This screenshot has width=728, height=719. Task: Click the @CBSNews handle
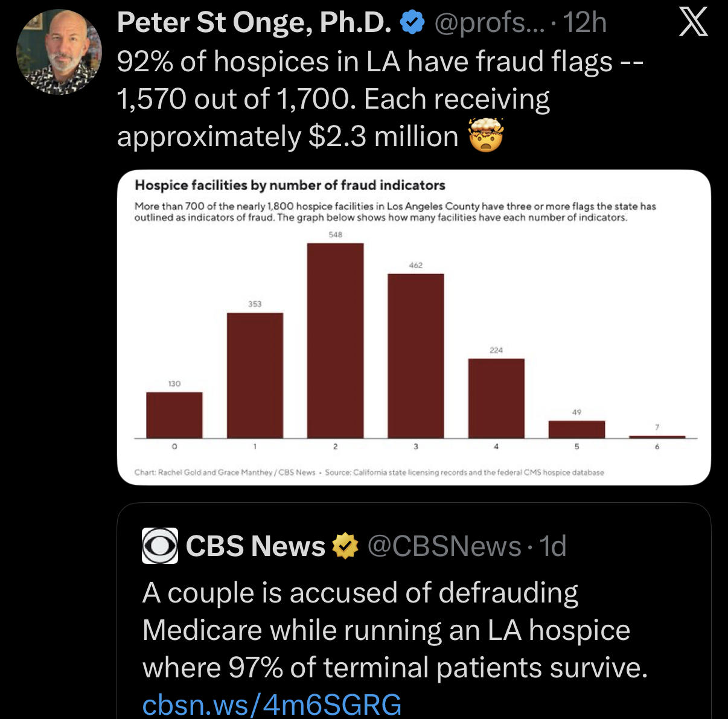444,546
